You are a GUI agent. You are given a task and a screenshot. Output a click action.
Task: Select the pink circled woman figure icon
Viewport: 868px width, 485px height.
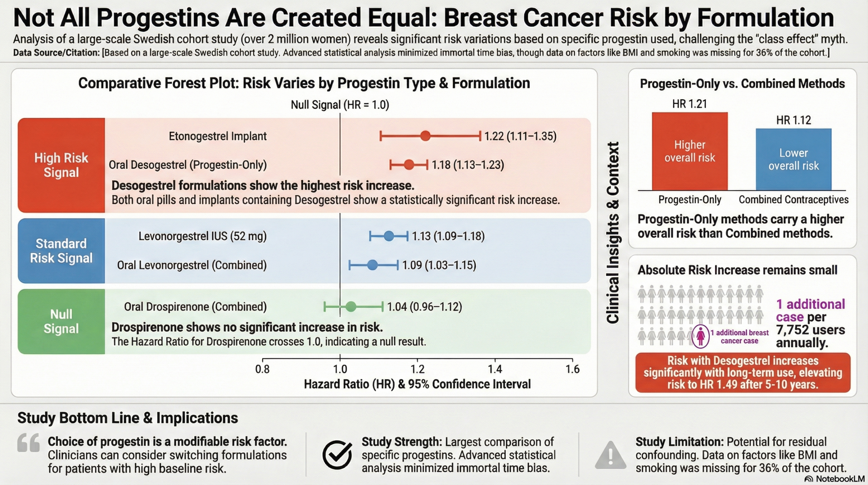point(701,336)
